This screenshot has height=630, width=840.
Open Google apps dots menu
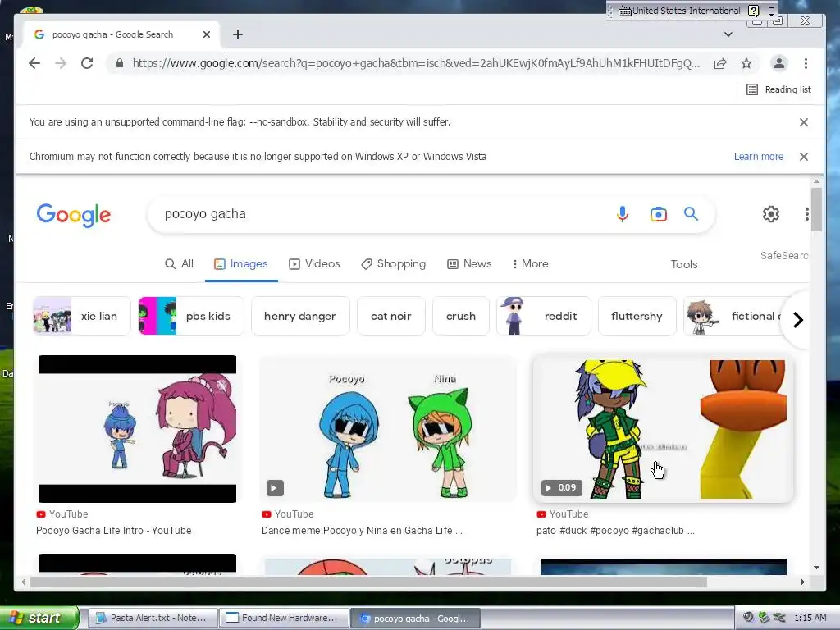click(x=806, y=214)
